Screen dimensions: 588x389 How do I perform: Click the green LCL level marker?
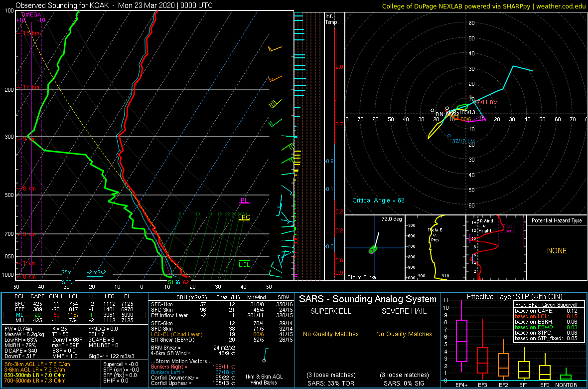pyautogui.click(x=245, y=264)
